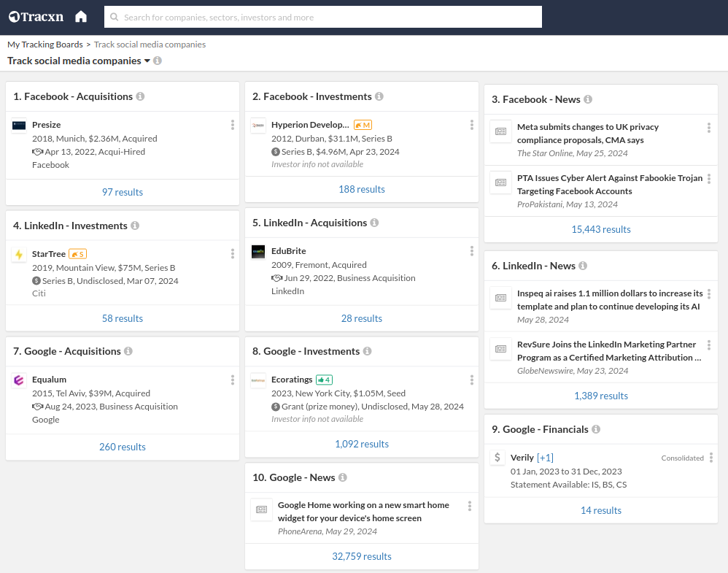Image resolution: width=728 pixels, height=573 pixels.
Task: View 188 results for Facebook Investments
Action: [362, 189]
